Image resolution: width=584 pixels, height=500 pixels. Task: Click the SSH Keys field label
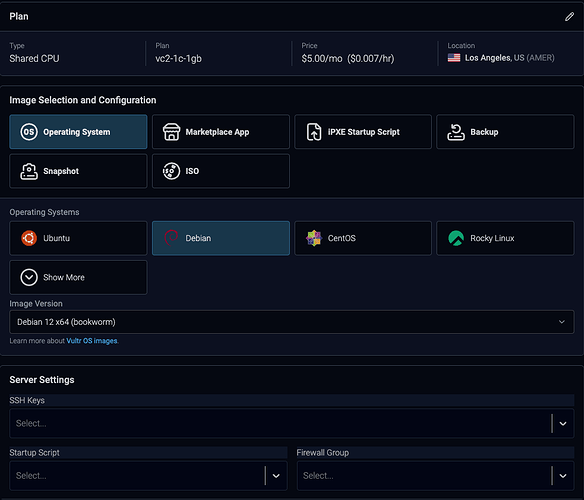coord(27,400)
